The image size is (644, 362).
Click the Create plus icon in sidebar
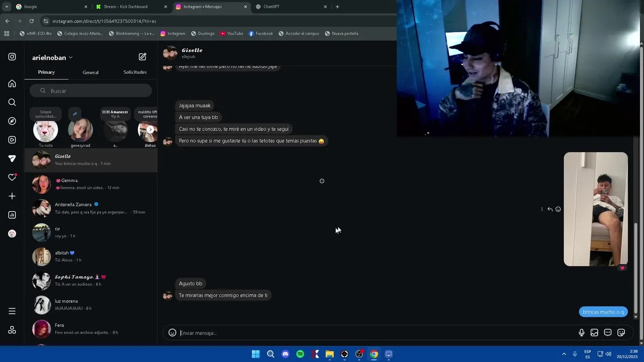coord(12,196)
